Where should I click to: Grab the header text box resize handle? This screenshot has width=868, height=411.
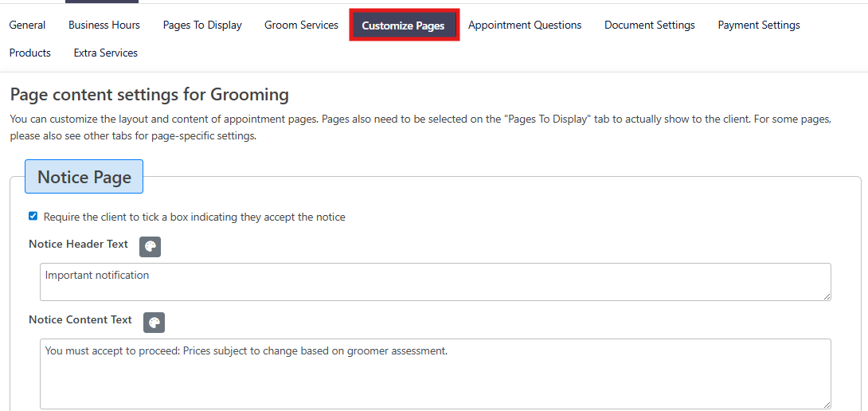click(x=827, y=296)
